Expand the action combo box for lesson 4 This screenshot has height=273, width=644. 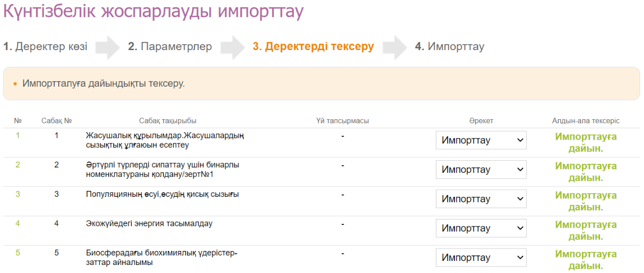480,228
